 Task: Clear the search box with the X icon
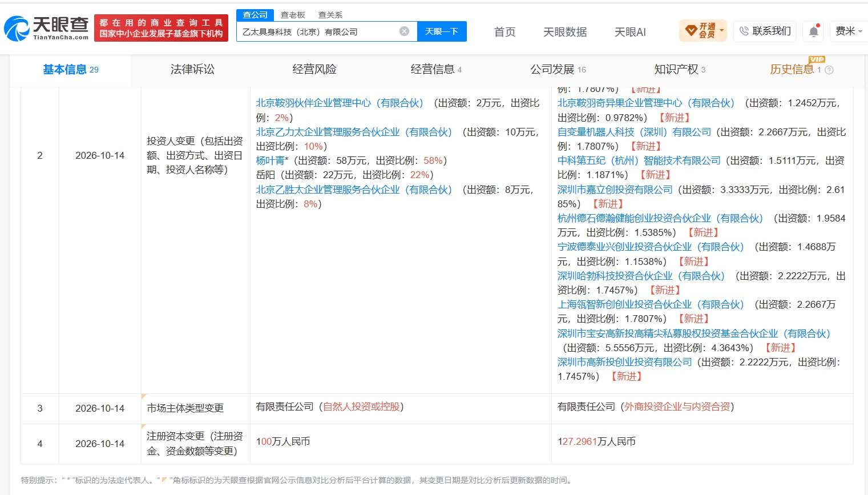[404, 31]
